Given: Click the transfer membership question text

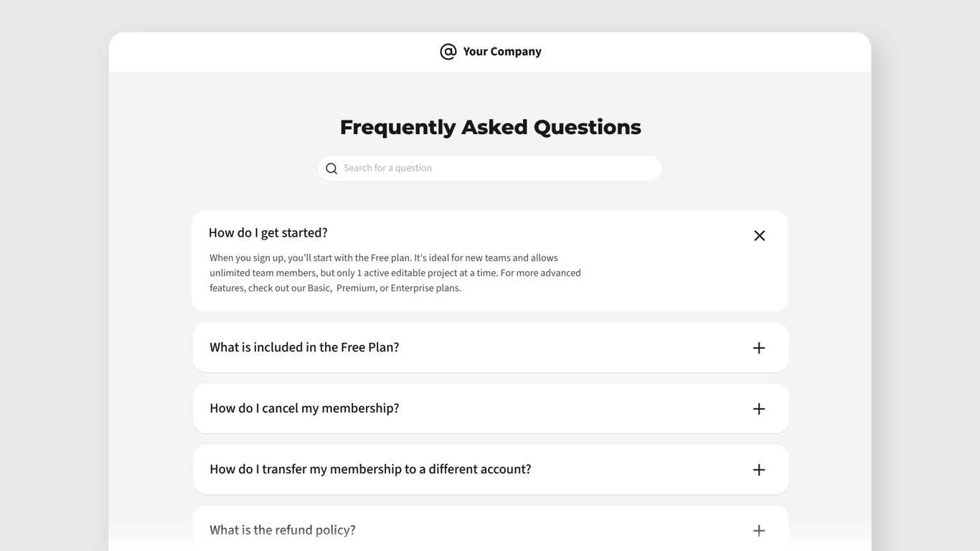Looking at the screenshot, I should coord(369,468).
